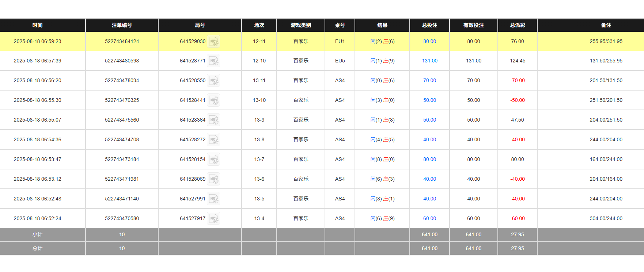
Task: Click the blue 70.00 total bet amount
Action: tap(429, 81)
